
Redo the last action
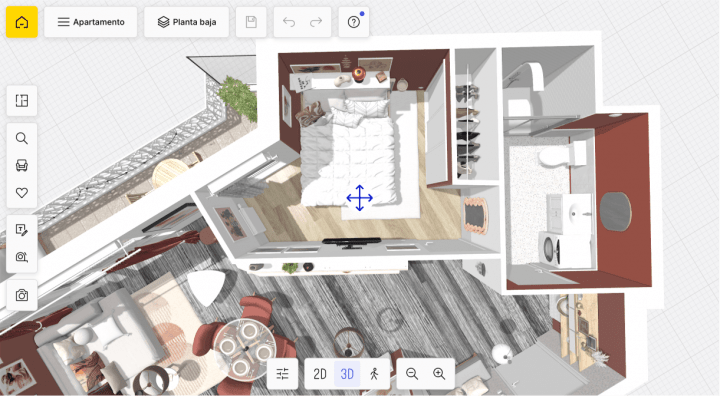[316, 22]
